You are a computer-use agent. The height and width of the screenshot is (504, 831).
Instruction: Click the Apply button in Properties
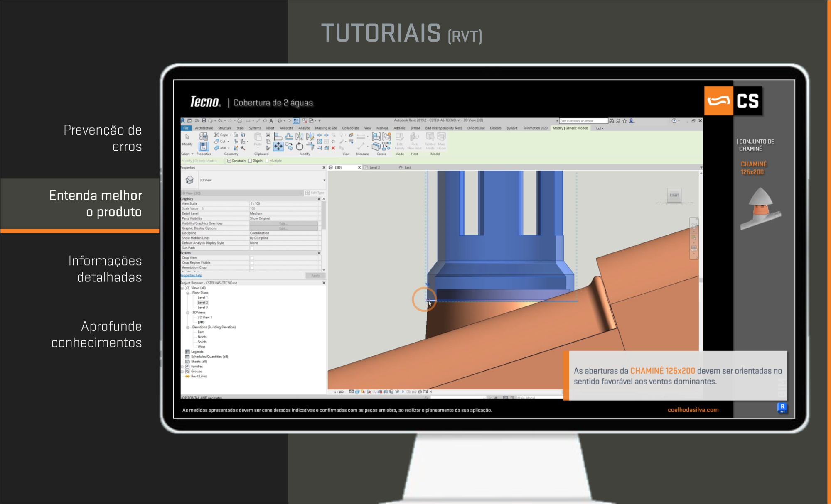315,276
